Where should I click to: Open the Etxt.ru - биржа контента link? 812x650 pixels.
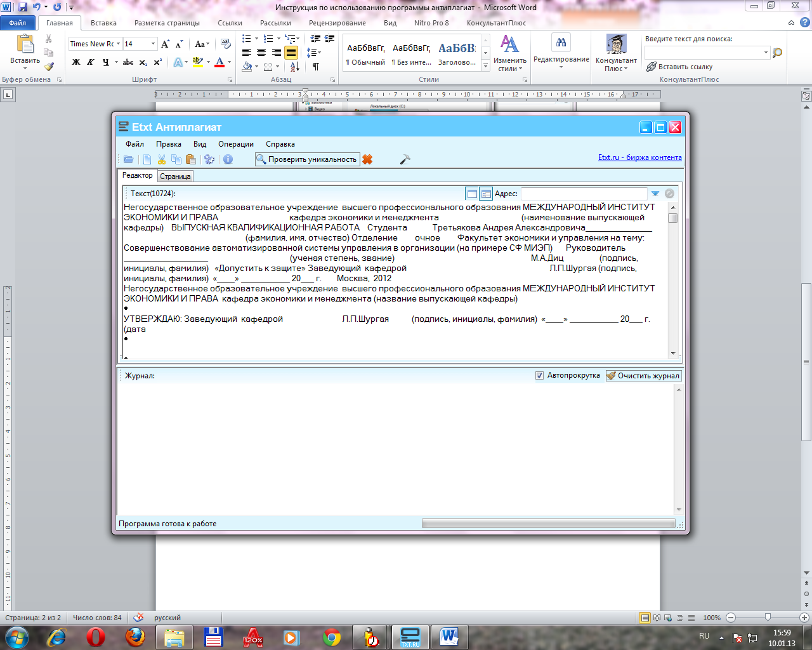[x=640, y=157]
